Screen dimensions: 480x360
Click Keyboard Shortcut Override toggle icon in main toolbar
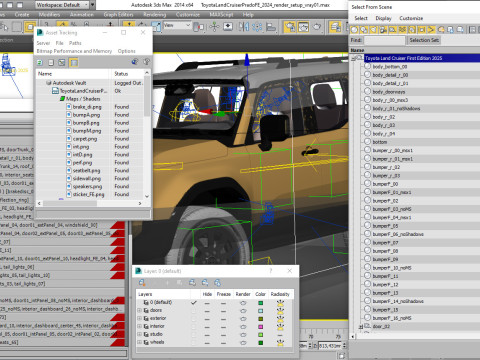point(228,27)
